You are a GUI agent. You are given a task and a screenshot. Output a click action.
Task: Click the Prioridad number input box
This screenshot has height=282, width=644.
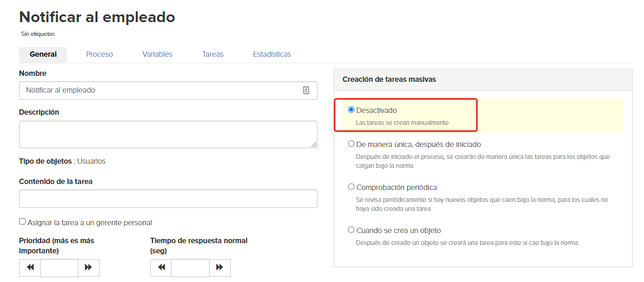point(59,268)
